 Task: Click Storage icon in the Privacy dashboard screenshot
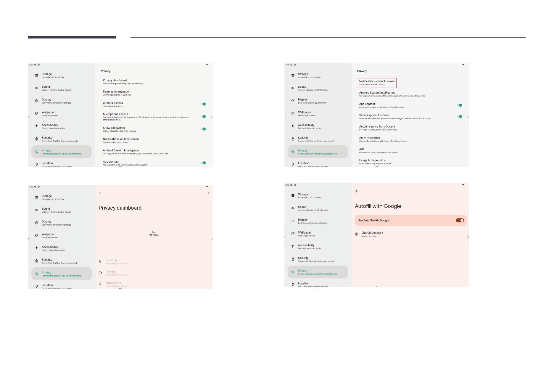tap(36, 197)
